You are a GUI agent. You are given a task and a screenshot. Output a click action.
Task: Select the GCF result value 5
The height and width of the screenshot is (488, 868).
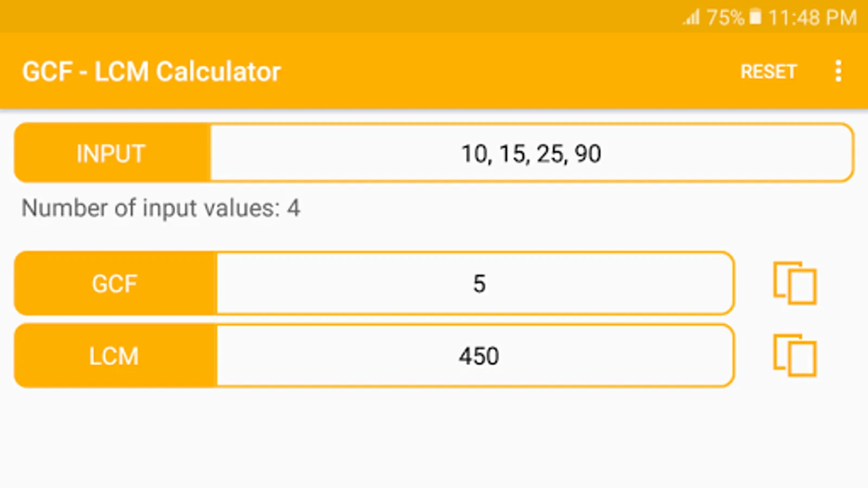tap(479, 284)
